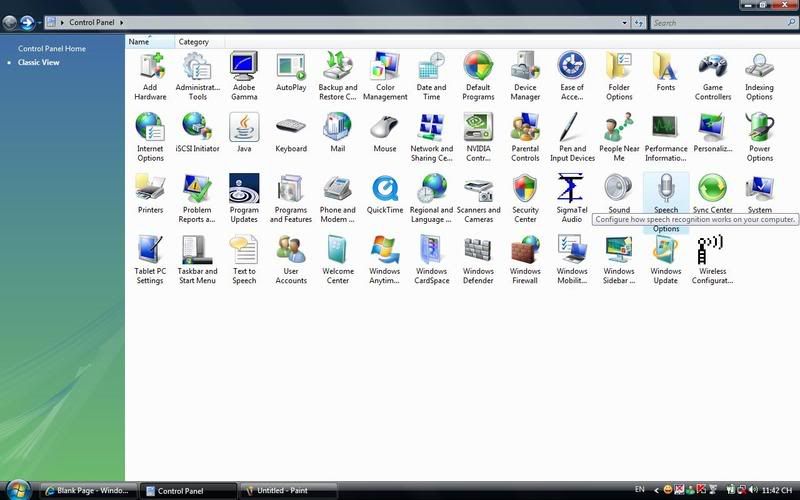Open Keyboard settings
800x500 pixels.
click(291, 133)
